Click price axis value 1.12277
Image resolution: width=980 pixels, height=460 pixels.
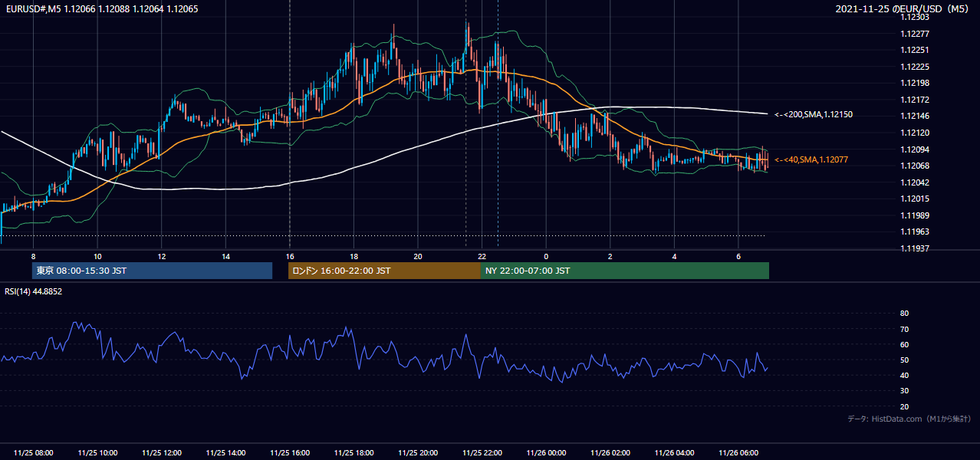tap(915, 34)
